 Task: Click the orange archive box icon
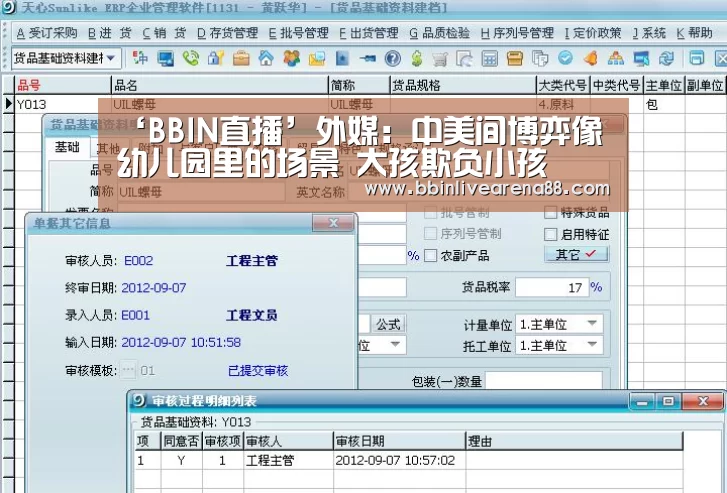pos(515,58)
